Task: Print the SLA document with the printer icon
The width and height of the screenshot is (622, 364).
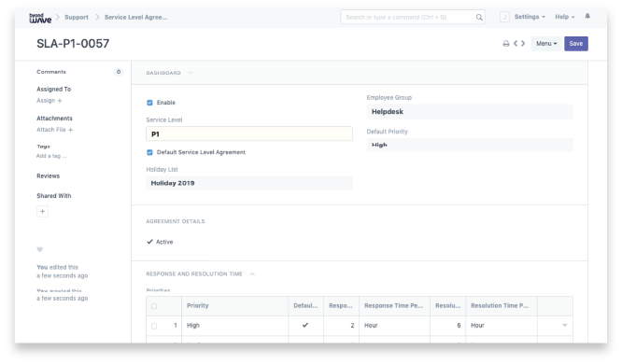Action: [506, 44]
